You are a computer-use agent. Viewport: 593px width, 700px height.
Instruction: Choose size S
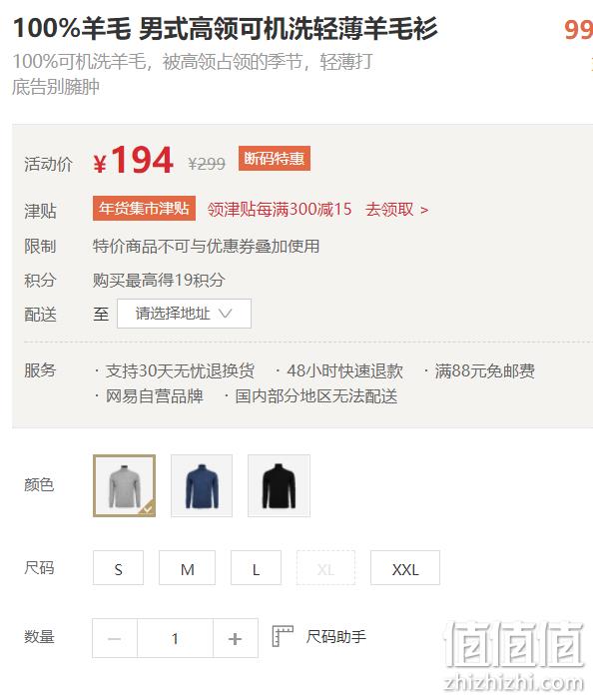point(118,568)
